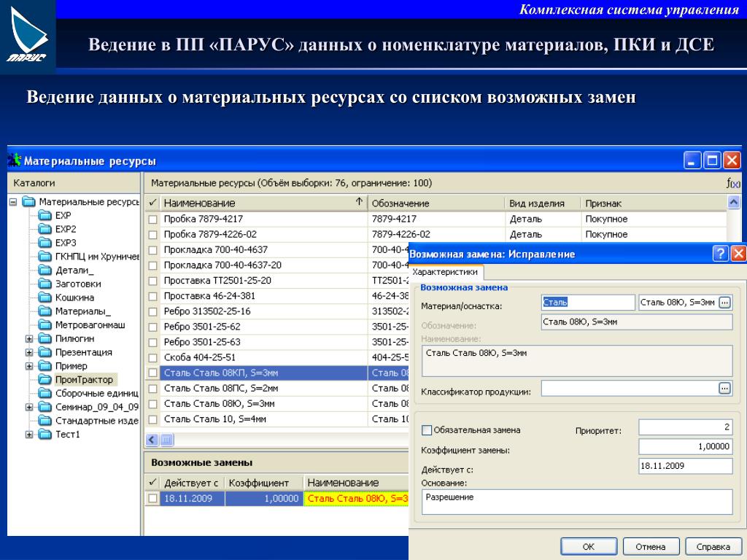Click the Основание text area

tap(577, 502)
